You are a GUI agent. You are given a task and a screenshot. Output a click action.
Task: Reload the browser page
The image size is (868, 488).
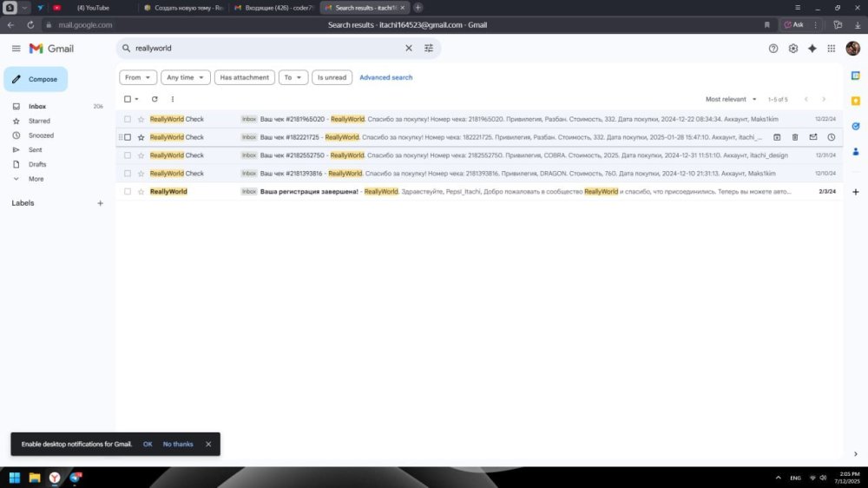pos(30,25)
